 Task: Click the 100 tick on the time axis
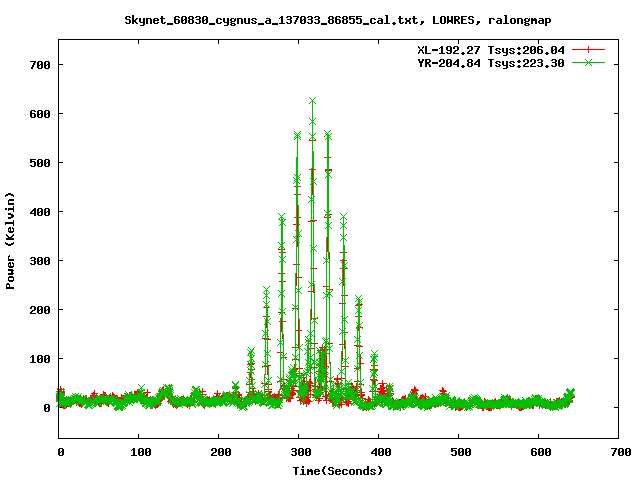[x=139, y=452]
